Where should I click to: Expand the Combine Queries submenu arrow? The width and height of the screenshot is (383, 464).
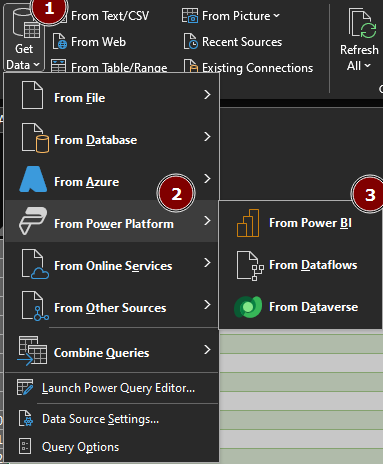tap(207, 350)
